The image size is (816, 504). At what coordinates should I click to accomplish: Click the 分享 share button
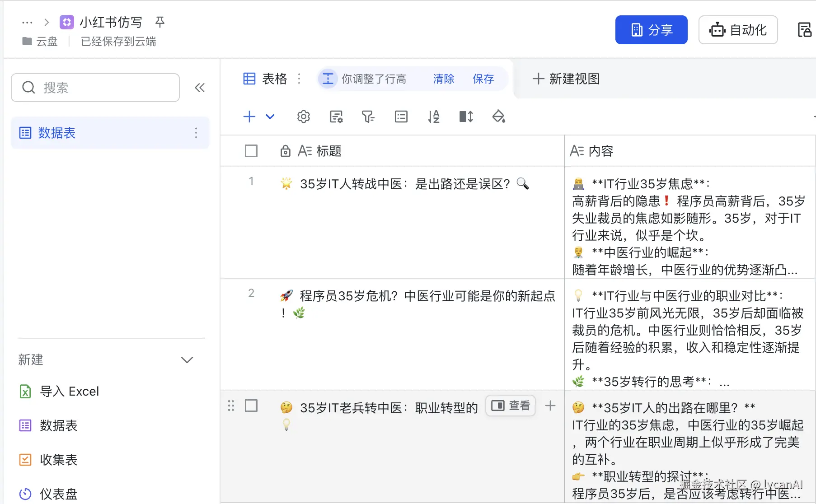coord(651,30)
